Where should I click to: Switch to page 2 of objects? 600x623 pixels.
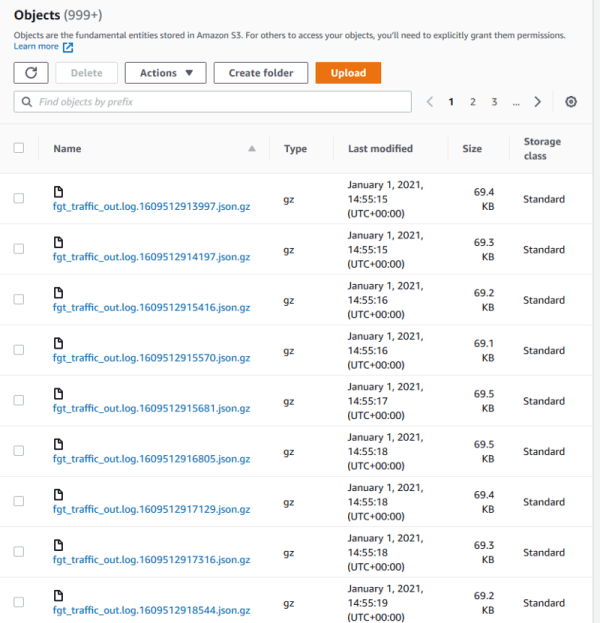click(472, 102)
